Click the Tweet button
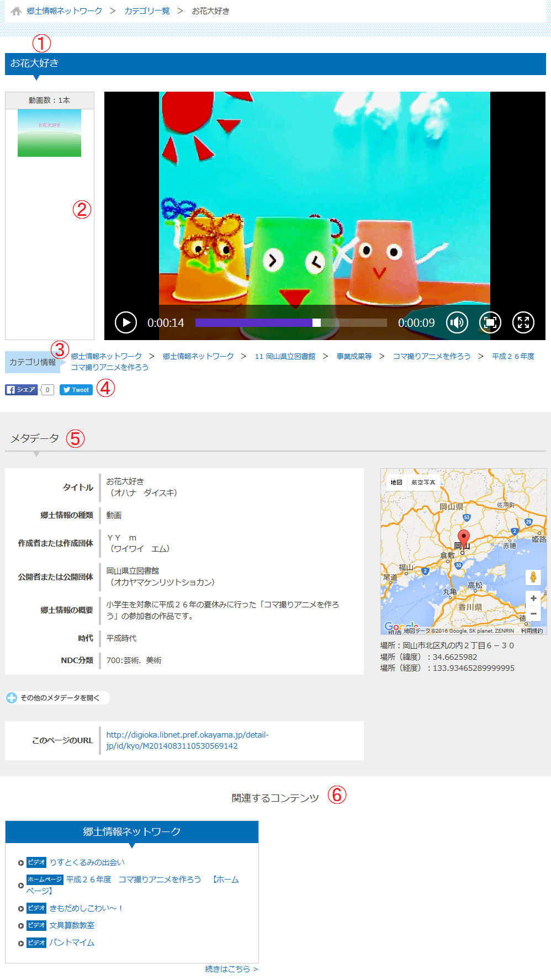The height and width of the screenshot is (980, 551). 76,390
